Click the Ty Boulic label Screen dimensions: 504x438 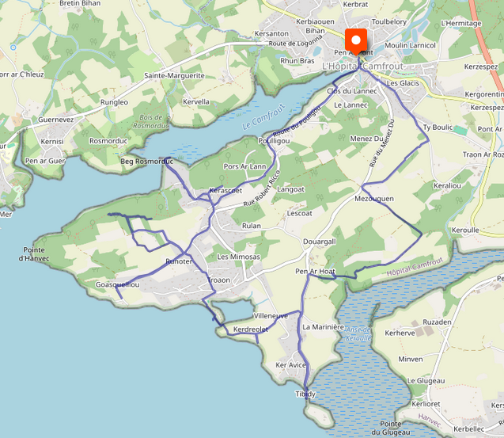438,127
